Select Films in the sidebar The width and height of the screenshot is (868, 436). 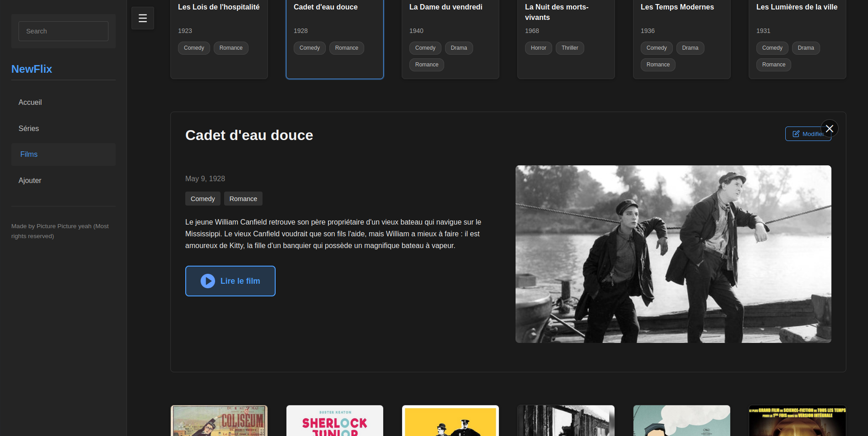(x=29, y=155)
